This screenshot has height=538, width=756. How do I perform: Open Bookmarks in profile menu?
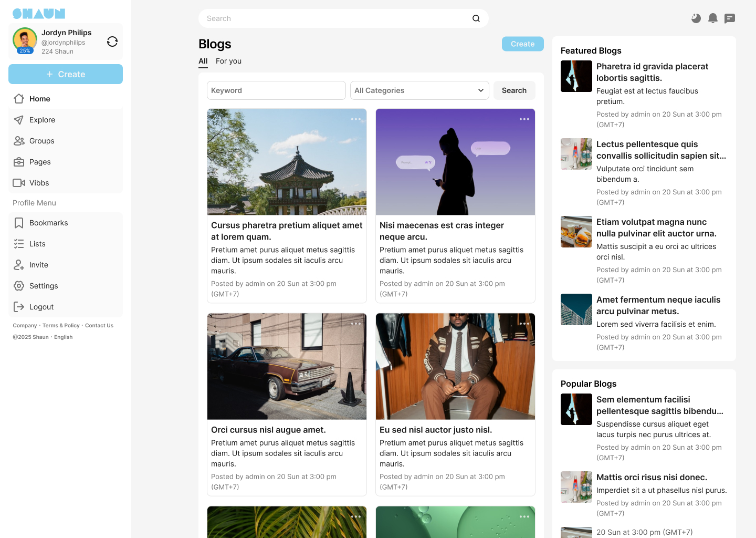tap(48, 223)
